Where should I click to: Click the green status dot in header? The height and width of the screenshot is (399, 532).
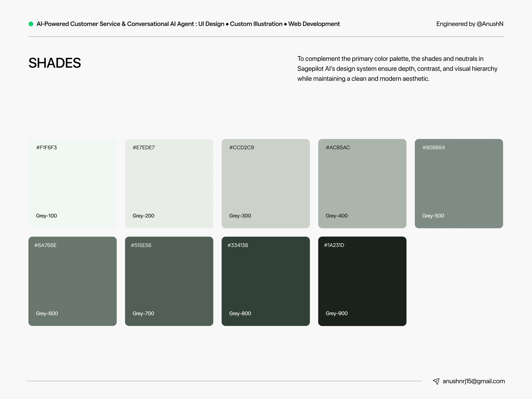tap(31, 24)
